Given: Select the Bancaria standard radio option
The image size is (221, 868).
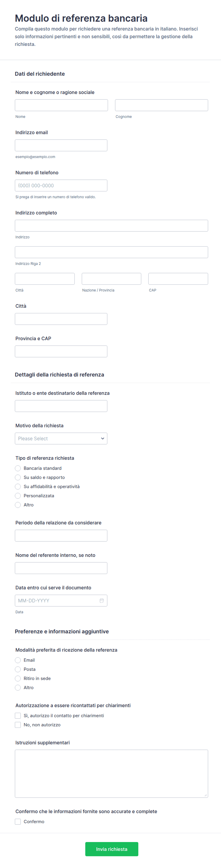Looking at the screenshot, I should 18,468.
